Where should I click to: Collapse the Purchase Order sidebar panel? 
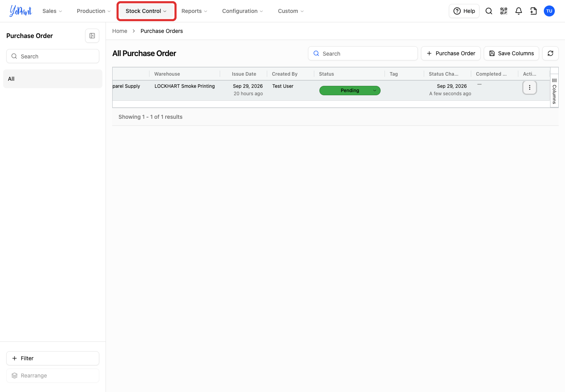pyautogui.click(x=92, y=36)
